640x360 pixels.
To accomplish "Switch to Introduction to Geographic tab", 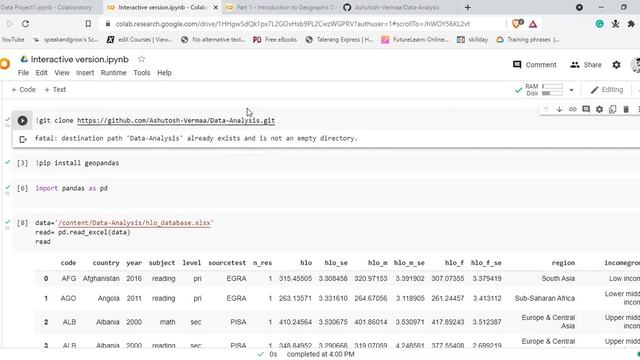I will pos(282,7).
